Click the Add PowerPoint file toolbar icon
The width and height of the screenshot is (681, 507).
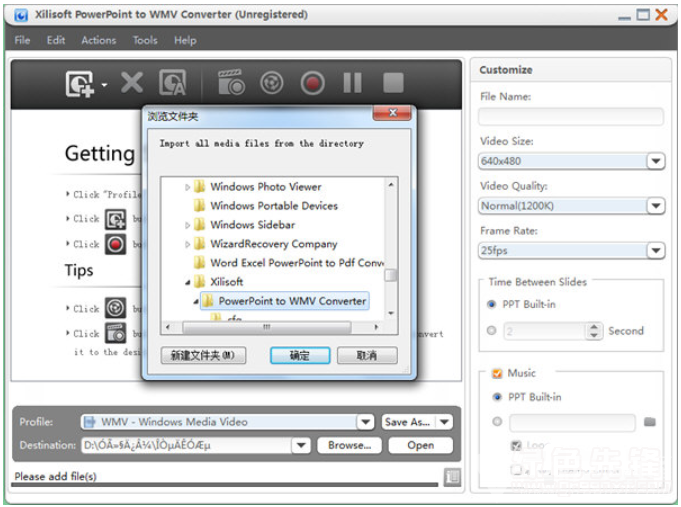(x=79, y=83)
